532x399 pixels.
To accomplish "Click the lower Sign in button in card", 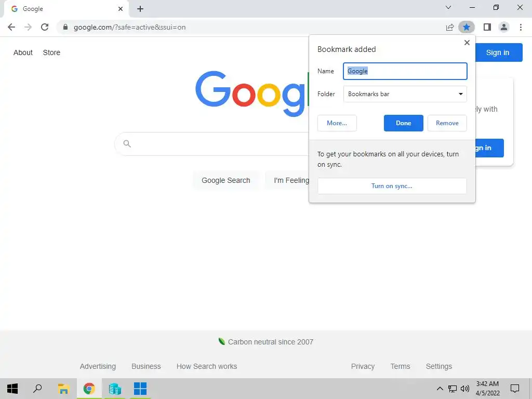I will coord(489,148).
